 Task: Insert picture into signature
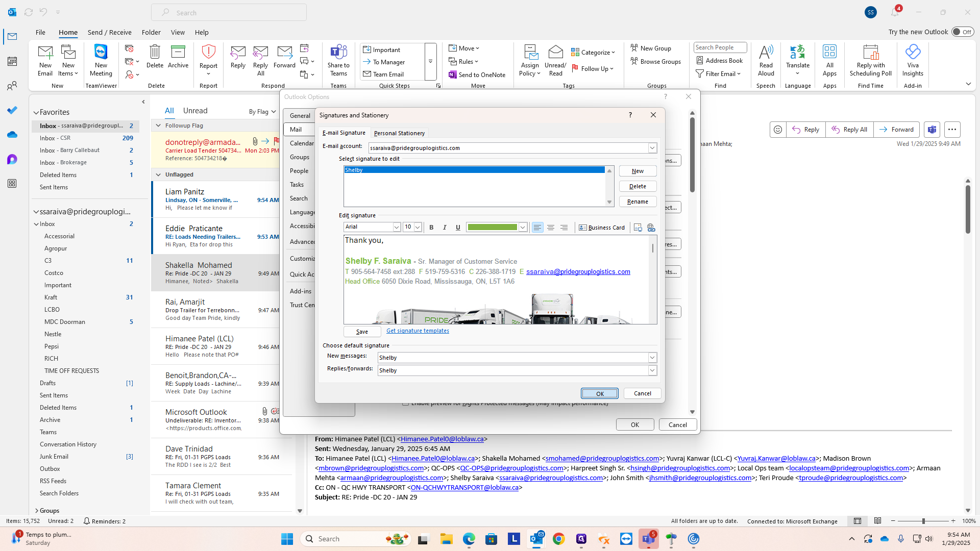coord(638,228)
